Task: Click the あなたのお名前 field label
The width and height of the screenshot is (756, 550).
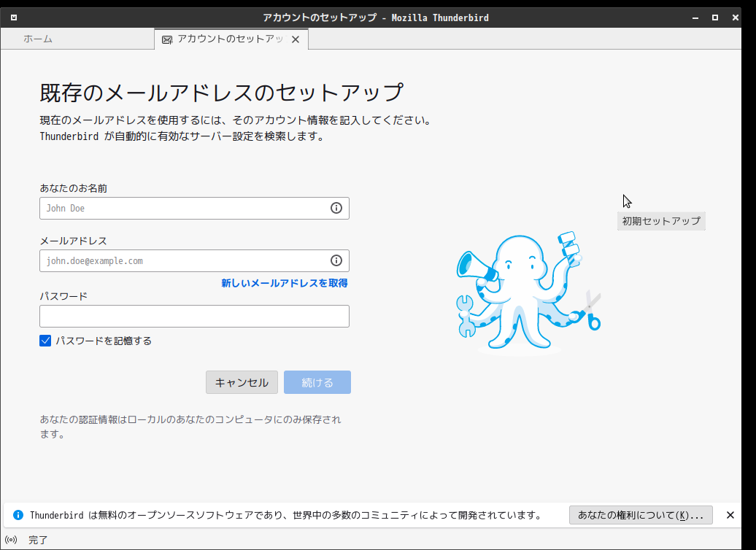Action: (73, 188)
